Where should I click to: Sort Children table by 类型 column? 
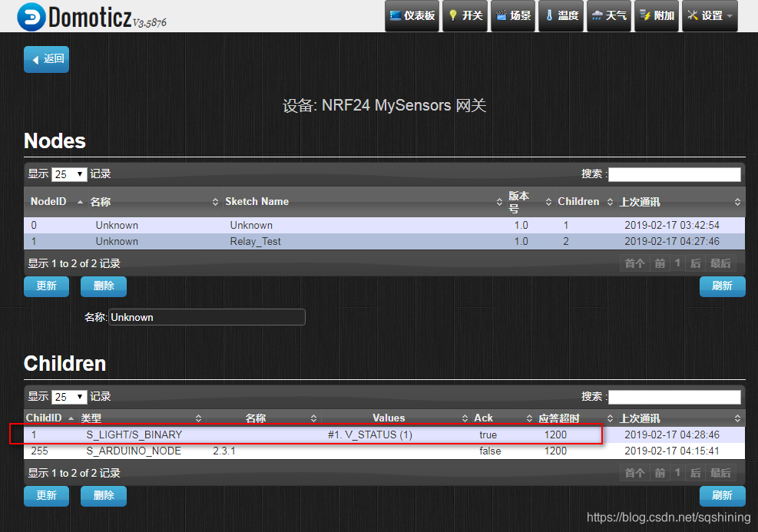[141, 418]
